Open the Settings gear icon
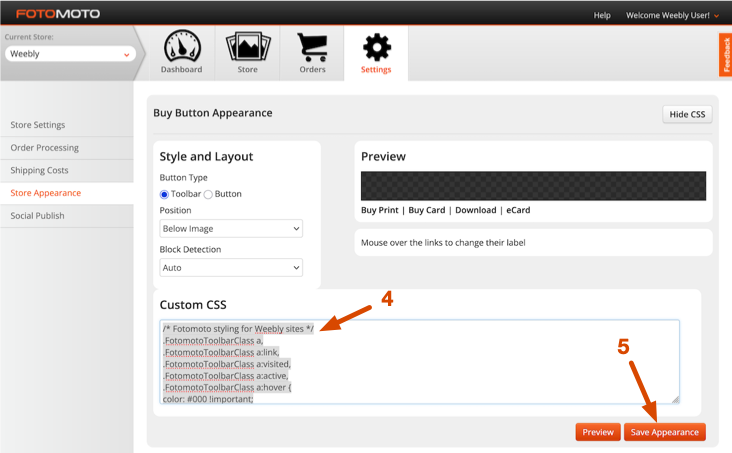The height and width of the screenshot is (453, 732). pyautogui.click(x=376, y=47)
